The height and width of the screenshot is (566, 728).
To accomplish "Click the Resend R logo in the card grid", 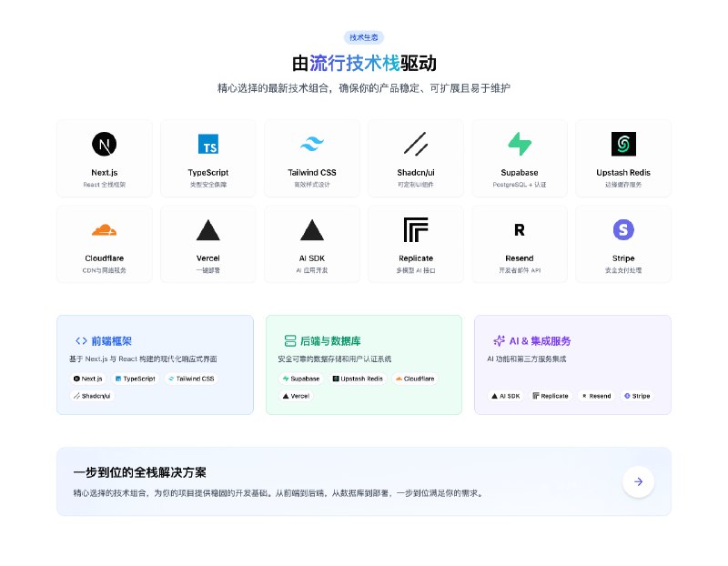I will point(520,230).
